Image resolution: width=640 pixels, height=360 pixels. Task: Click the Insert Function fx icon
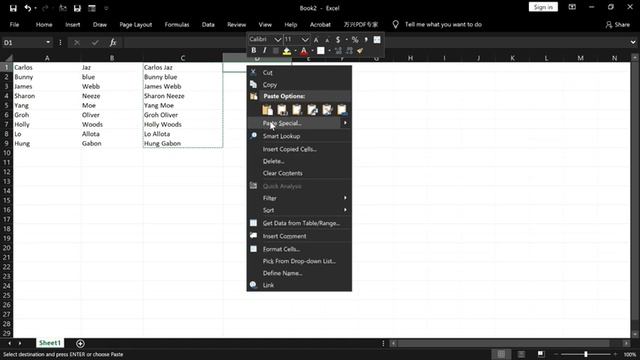click(x=113, y=42)
